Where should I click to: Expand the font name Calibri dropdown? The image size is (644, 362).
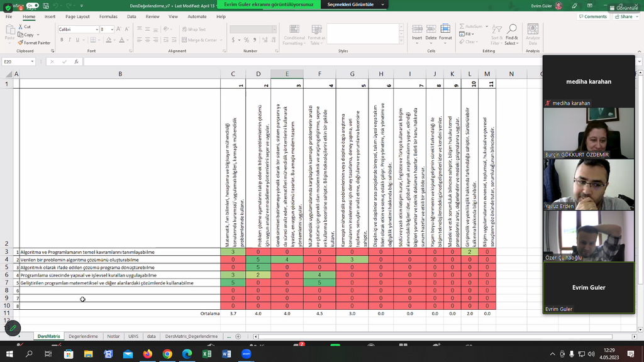point(97,30)
